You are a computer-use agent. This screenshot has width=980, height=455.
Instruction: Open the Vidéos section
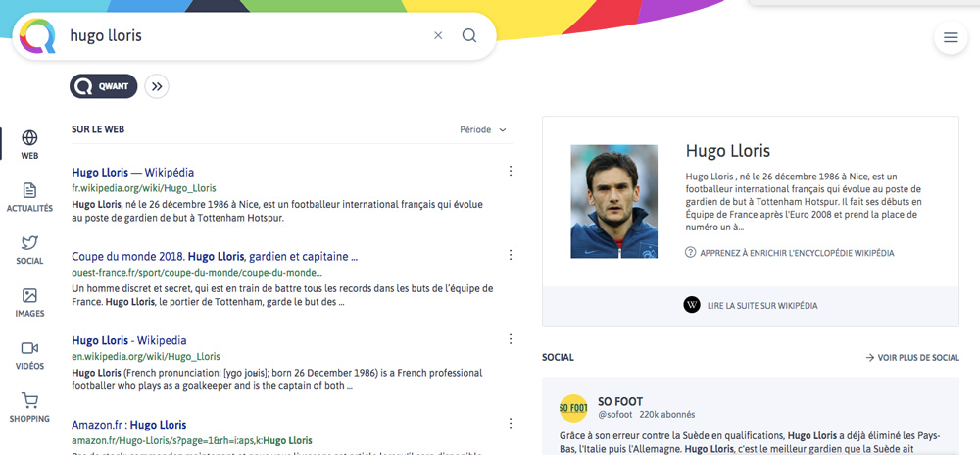point(29,354)
